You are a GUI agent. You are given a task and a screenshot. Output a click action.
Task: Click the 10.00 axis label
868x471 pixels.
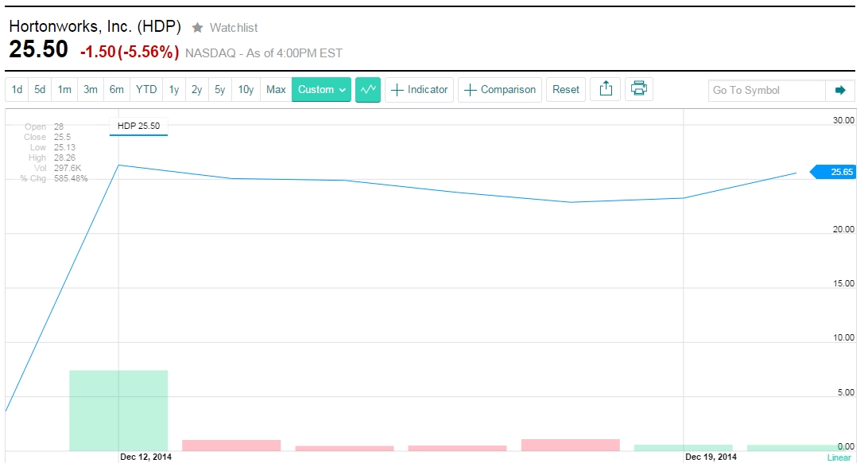click(843, 338)
